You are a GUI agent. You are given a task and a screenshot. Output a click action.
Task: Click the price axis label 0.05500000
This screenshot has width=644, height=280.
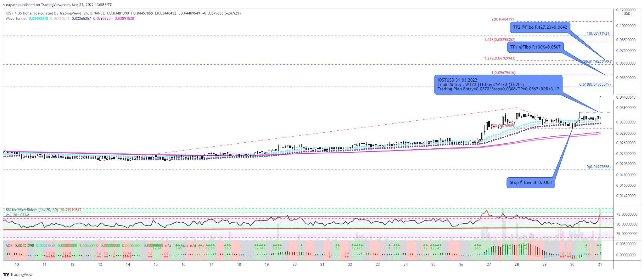(626, 78)
